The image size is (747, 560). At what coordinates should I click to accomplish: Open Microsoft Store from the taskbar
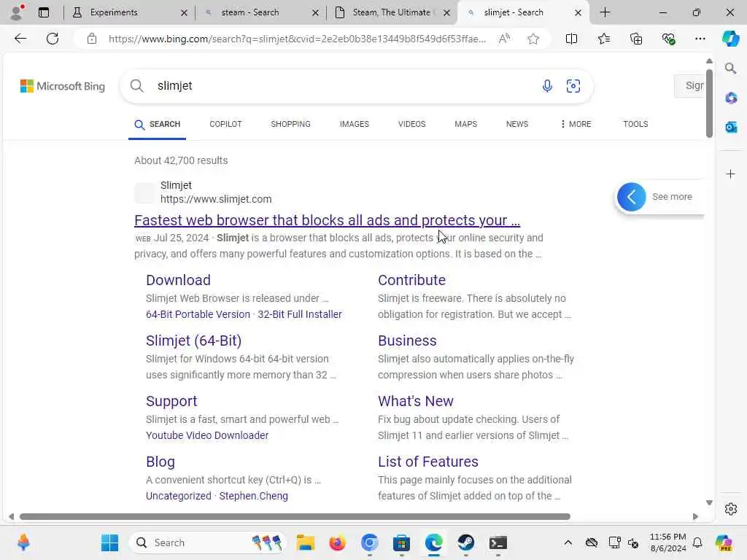coord(402,542)
